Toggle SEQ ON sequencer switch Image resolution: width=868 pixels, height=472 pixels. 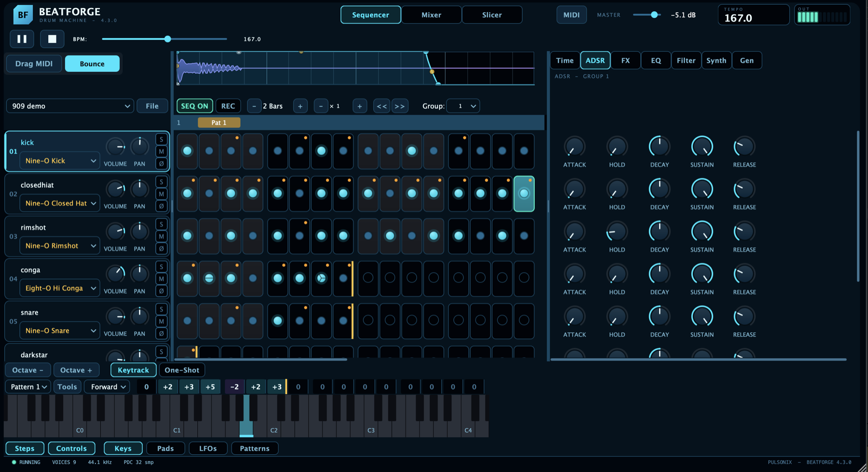click(x=195, y=106)
